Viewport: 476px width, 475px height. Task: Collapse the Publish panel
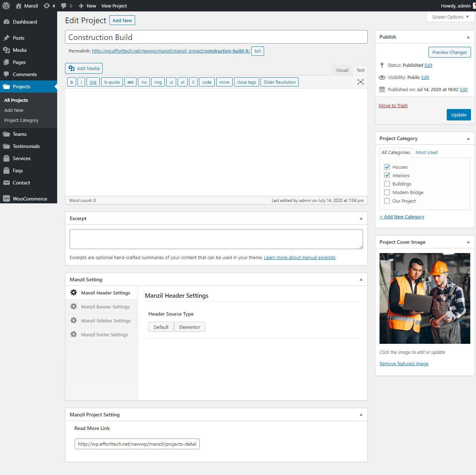468,37
